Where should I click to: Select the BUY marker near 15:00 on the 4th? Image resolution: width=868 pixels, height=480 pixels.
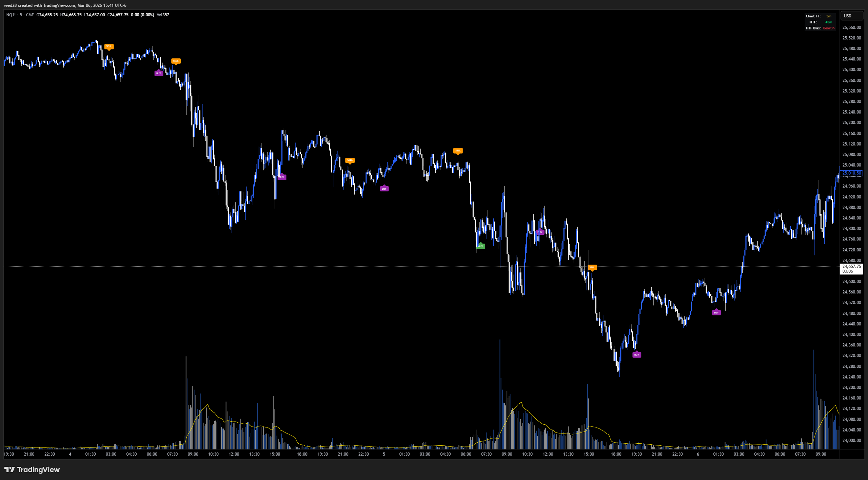(x=282, y=177)
